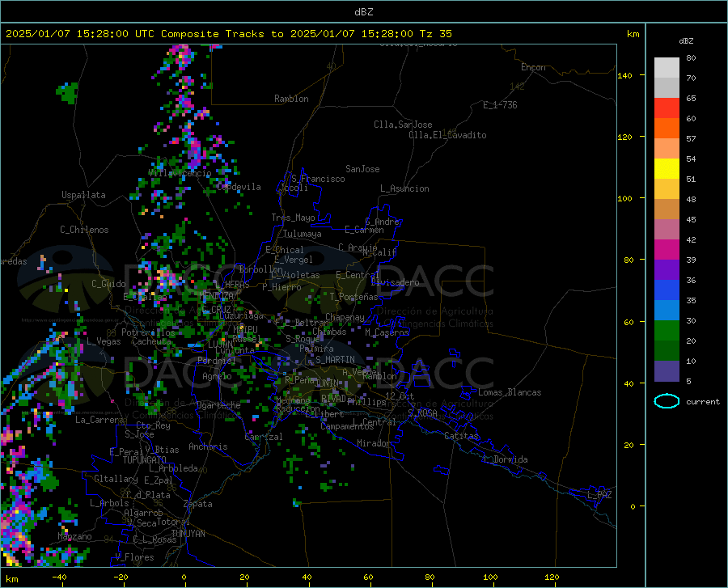Click the 'L_PAZ' label at the lower right
The height and width of the screenshot is (588, 728).
[599, 495]
